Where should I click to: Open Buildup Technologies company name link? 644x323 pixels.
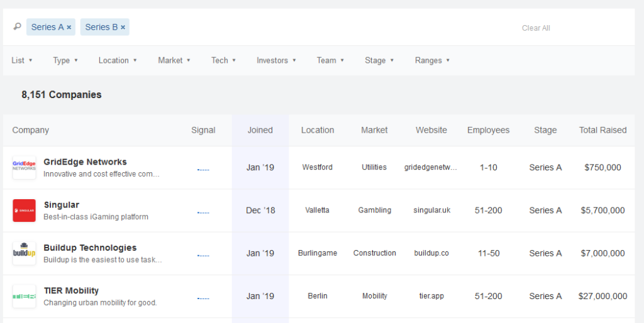(x=90, y=248)
